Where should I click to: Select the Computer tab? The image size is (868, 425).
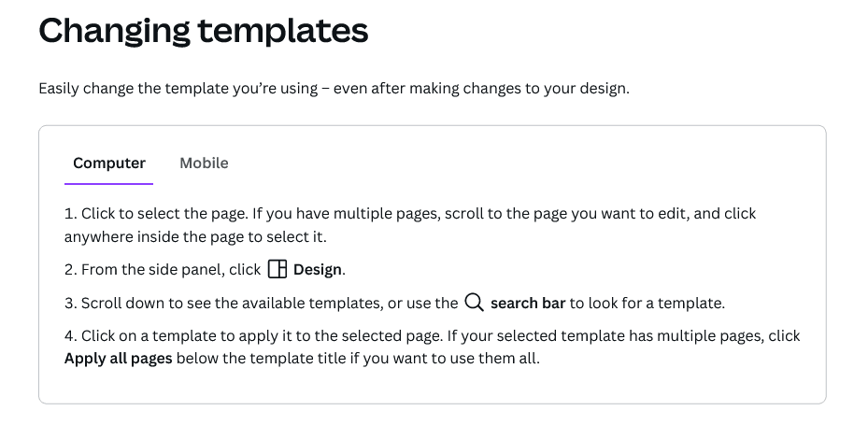[109, 163]
